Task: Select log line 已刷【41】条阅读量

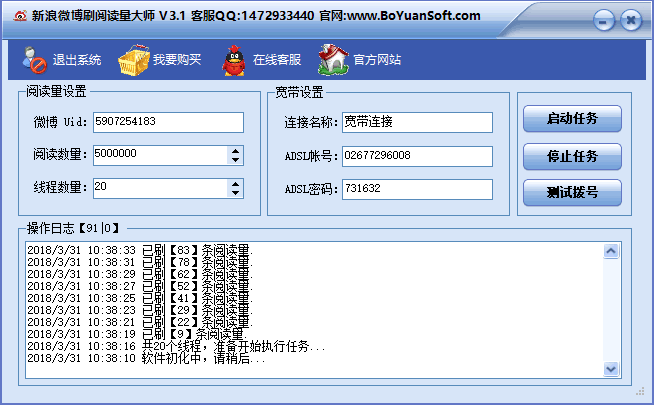Action: tap(140, 299)
